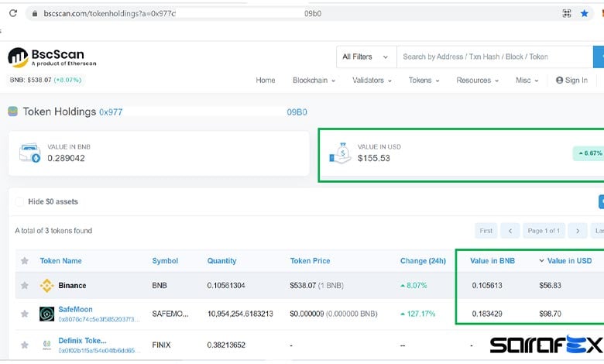Go to the Home nav item
This screenshot has height=364, width=604.
(x=266, y=80)
